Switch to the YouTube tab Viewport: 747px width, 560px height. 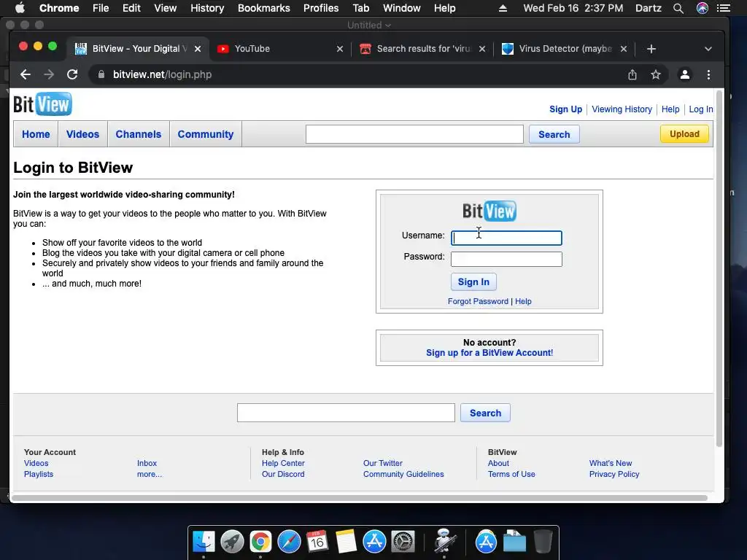(x=281, y=49)
